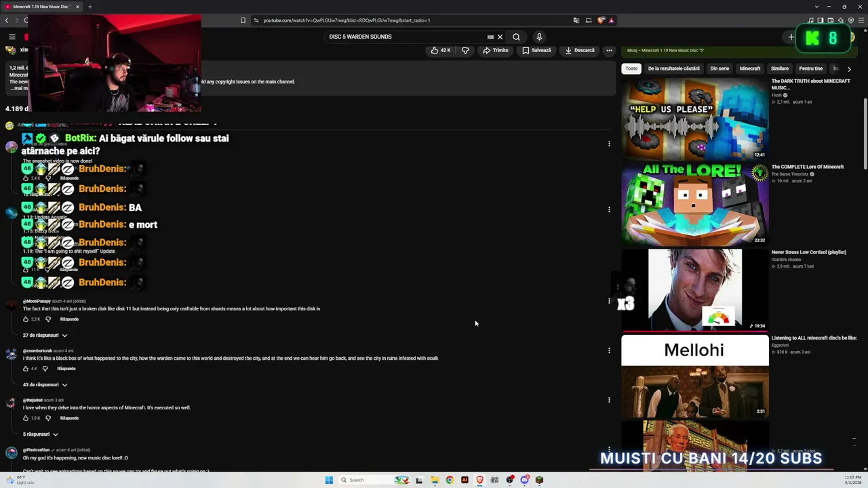Open Discord from the taskbar
The width and height of the screenshot is (868, 488).
click(x=524, y=480)
